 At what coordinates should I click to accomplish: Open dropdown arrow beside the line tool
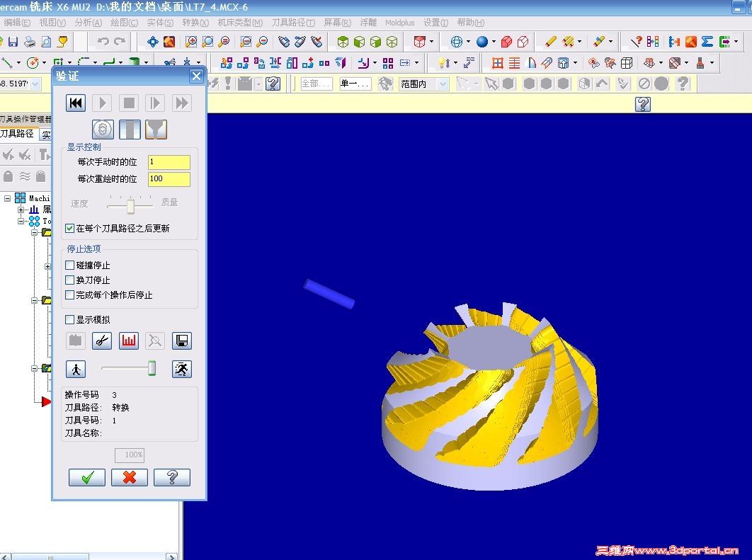coord(18,63)
